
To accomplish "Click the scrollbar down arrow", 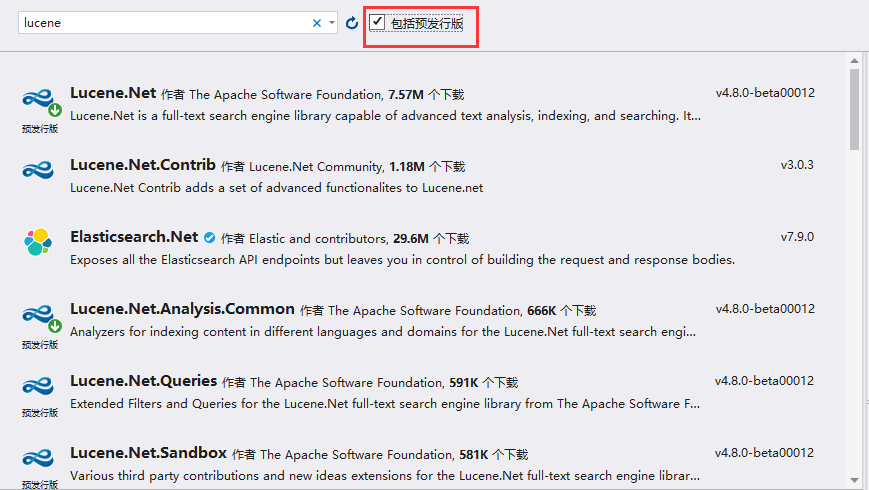I will point(854,481).
